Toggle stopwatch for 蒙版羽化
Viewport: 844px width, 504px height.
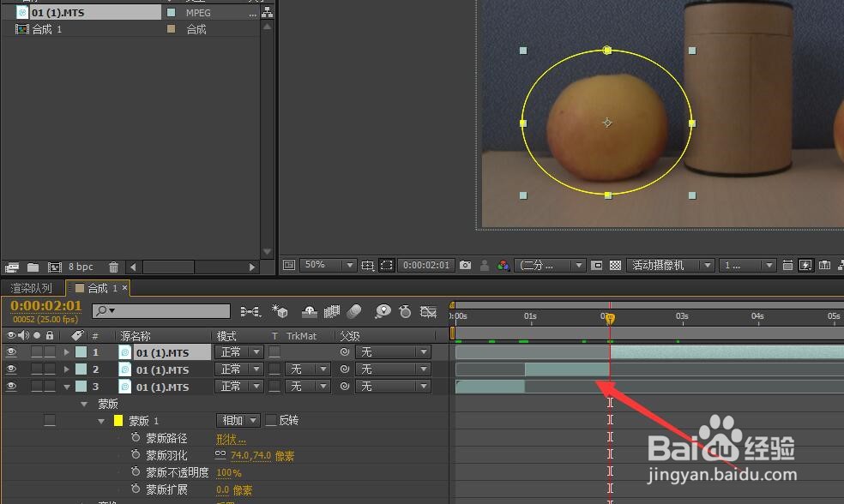pos(136,455)
